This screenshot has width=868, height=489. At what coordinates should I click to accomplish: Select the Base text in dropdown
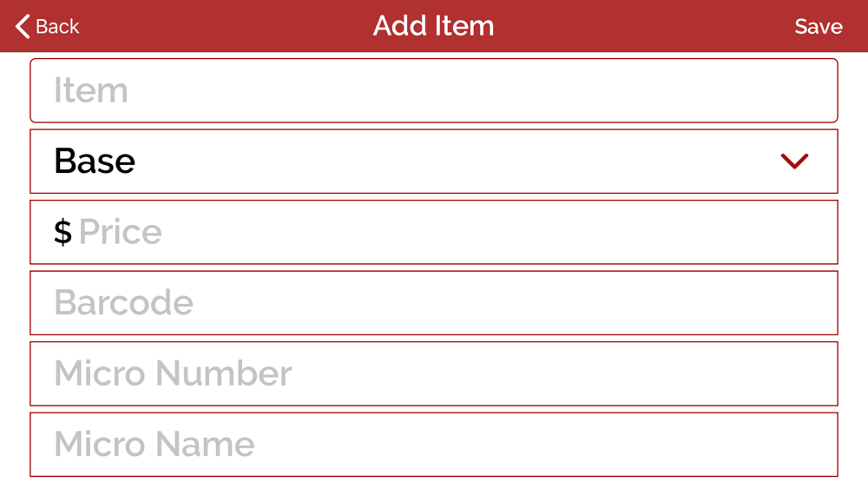(x=95, y=162)
